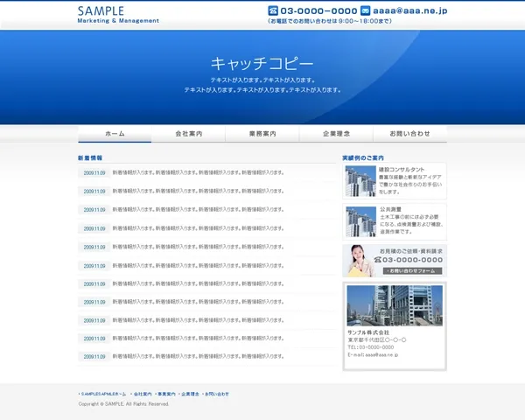Click the woman's photo in the estimate banner
The image size is (525, 420).
tap(360, 260)
